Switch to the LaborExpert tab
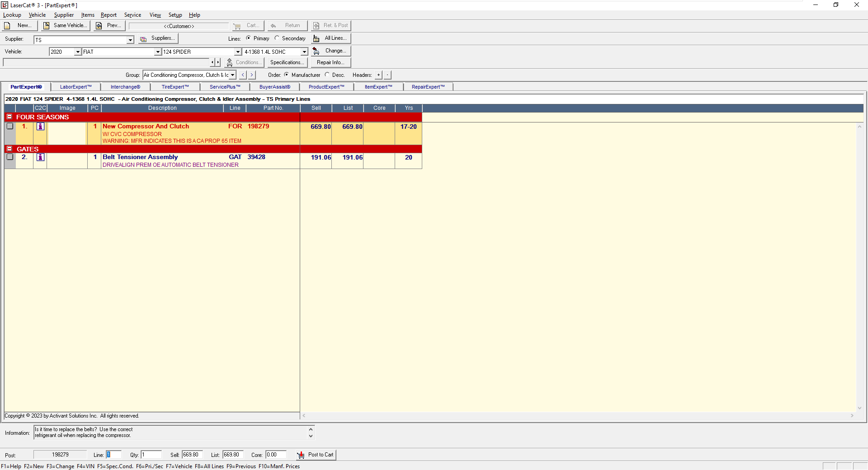 click(75, 87)
